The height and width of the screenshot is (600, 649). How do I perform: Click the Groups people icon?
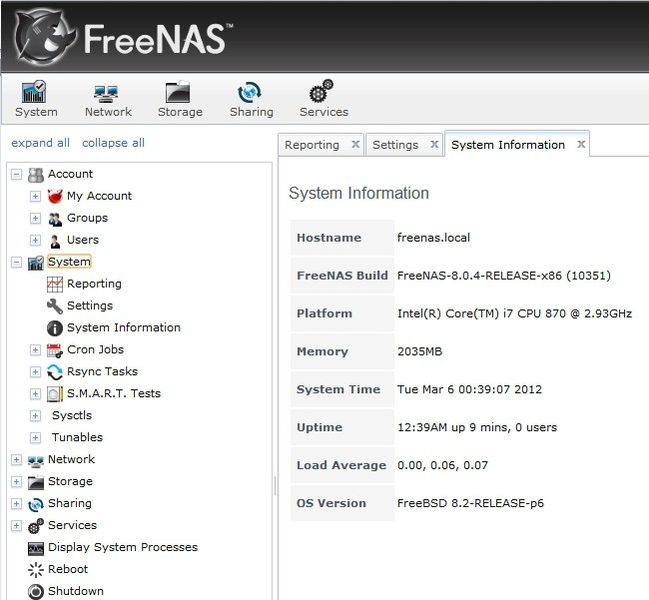click(x=55, y=218)
